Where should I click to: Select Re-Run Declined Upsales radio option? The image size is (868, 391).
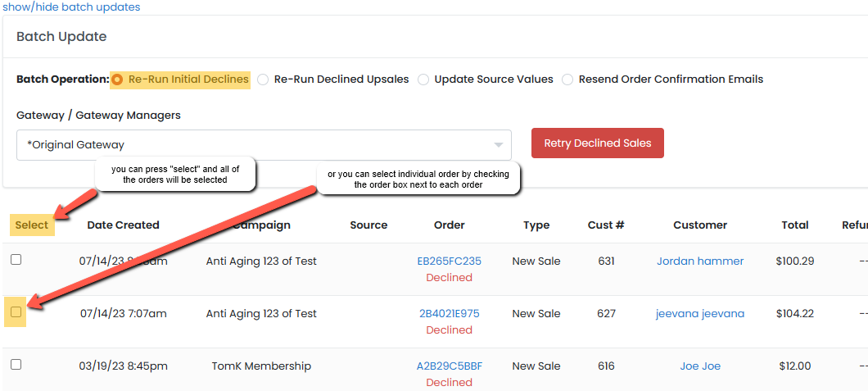[x=263, y=80]
